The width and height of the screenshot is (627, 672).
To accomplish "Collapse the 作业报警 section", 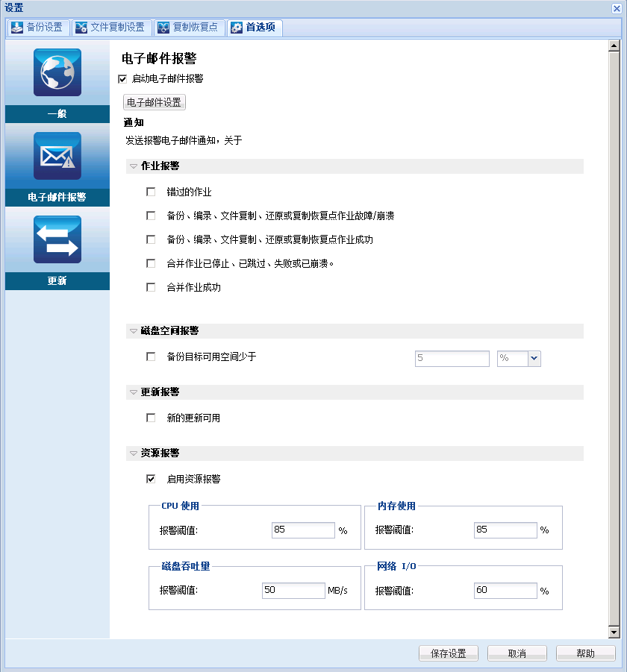I will [134, 166].
